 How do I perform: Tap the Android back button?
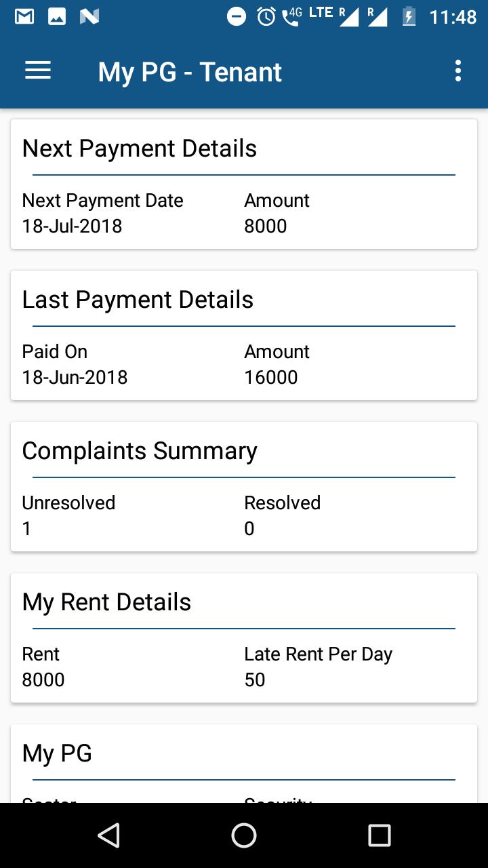(109, 835)
